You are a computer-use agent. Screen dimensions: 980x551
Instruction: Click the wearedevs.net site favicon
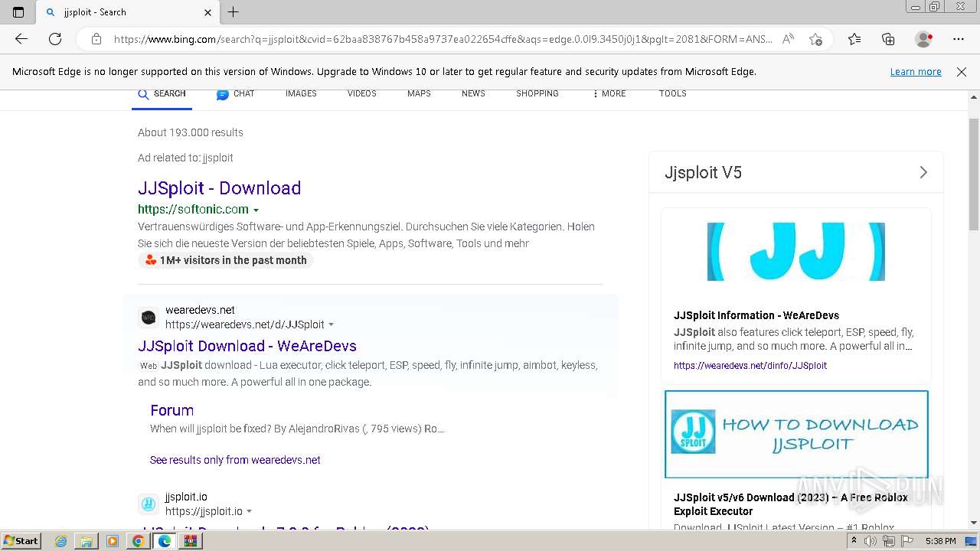149,318
